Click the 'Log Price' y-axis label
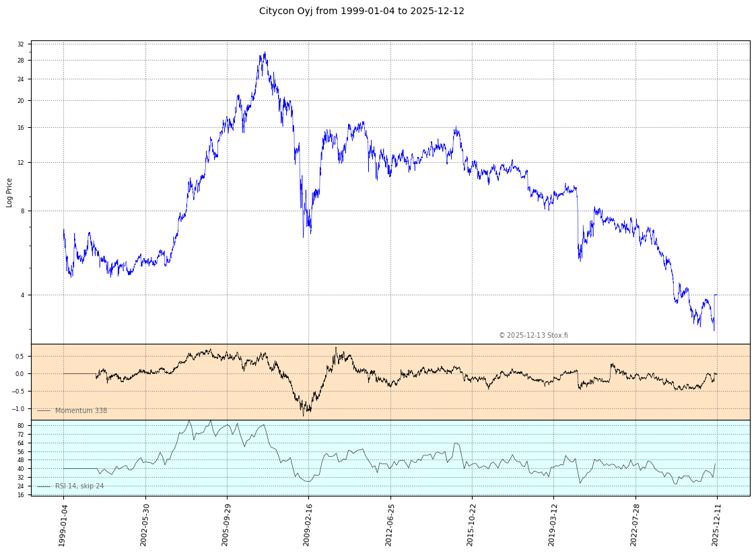 [9, 192]
